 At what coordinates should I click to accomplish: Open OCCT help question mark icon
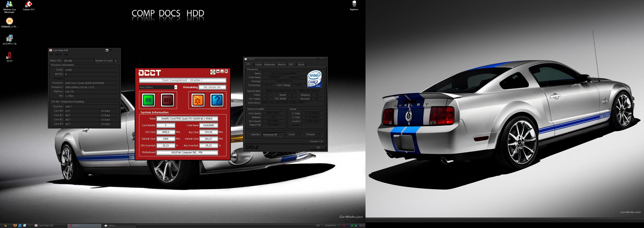(x=217, y=100)
